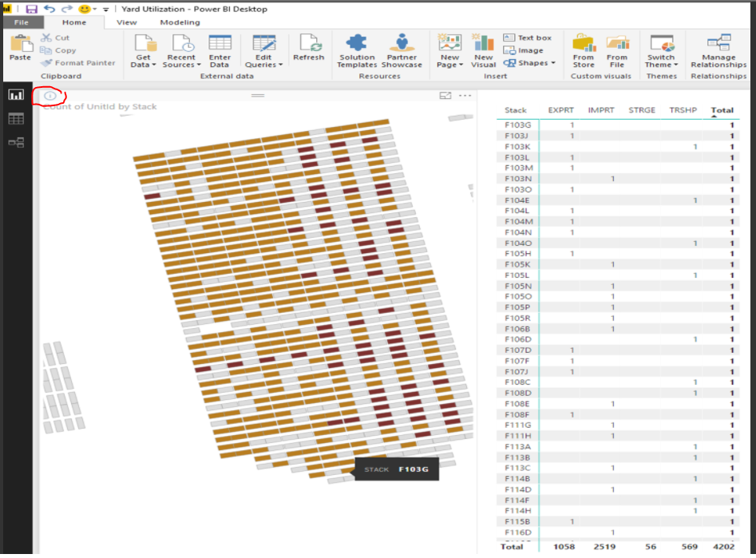
Task: Switch to the Home ribbon tab
Action: click(x=73, y=22)
